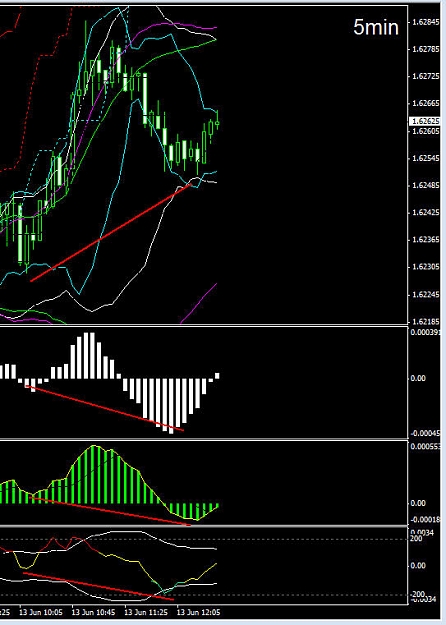Click the 1.62425 price axis label
Screen dimensions: 446x625
[425, 212]
